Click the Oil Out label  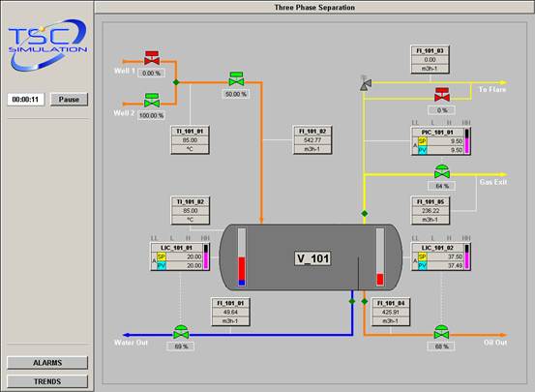[495, 343]
